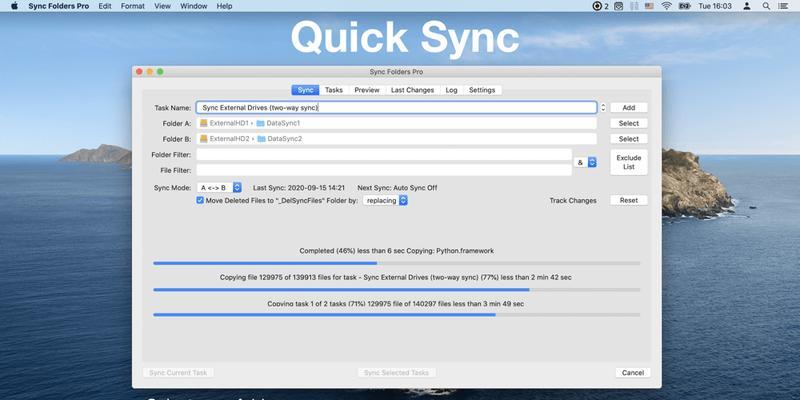
Task: Open the user account icon in menu bar
Action: (747, 6)
